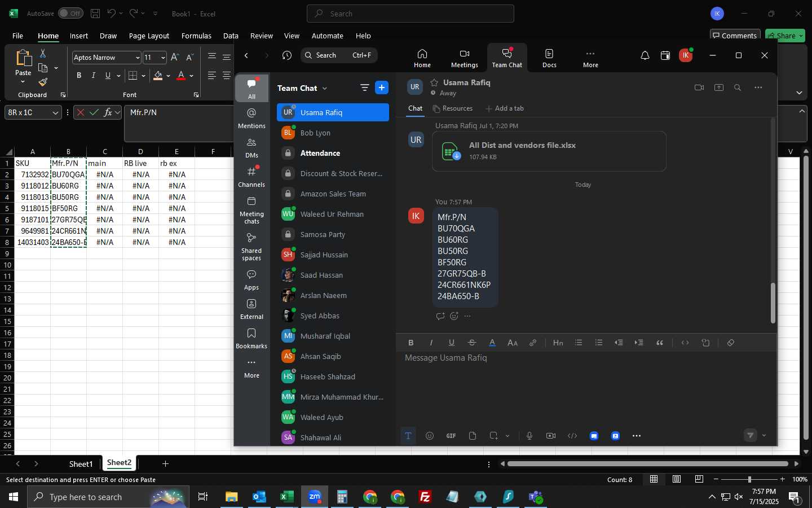Expand the Excel Paste options arrow

point(23,82)
